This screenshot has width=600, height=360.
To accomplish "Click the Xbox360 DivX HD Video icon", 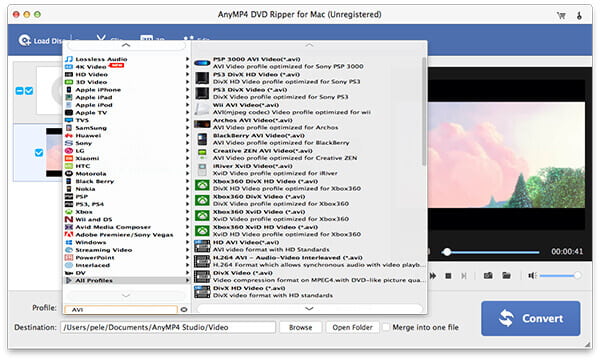I will (202, 185).
